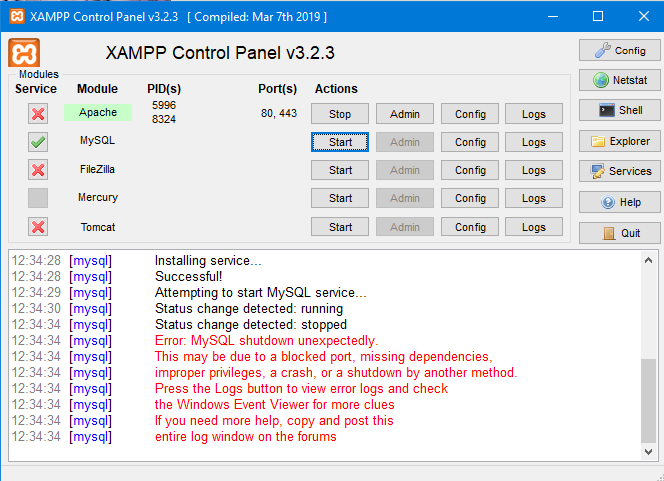Open Config for the Tomcat module

click(470, 227)
